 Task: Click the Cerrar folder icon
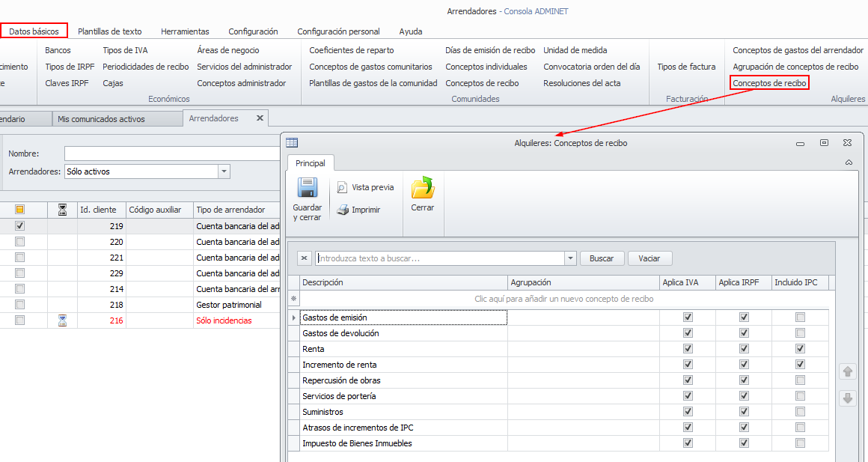click(x=423, y=187)
